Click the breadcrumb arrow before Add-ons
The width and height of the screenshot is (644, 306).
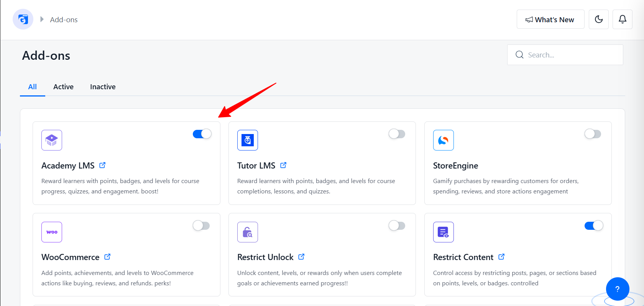[x=42, y=19]
